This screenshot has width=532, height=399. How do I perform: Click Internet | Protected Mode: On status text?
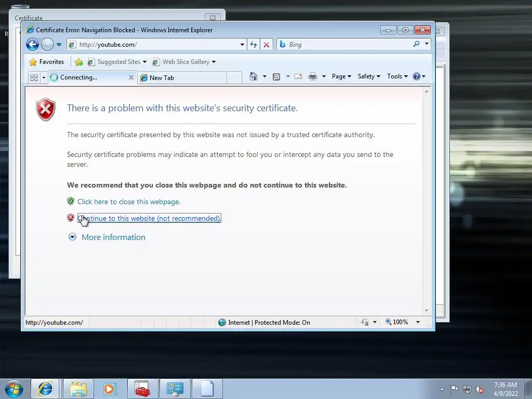[269, 322]
